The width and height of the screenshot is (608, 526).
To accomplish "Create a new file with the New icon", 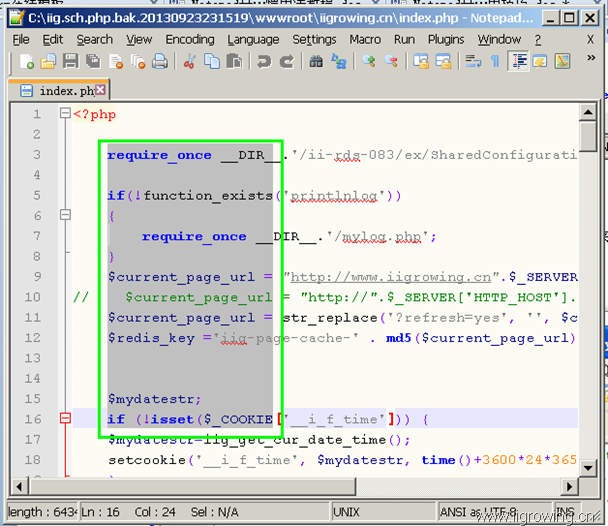I will point(26,62).
